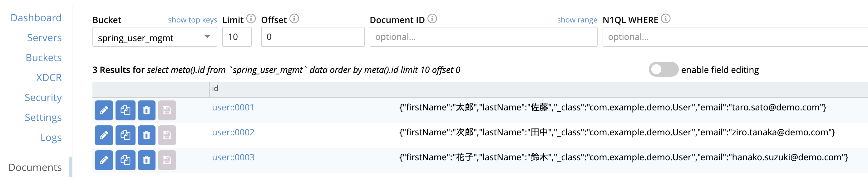The image size is (868, 179).
Task: Click the Offset input field
Action: 312,37
